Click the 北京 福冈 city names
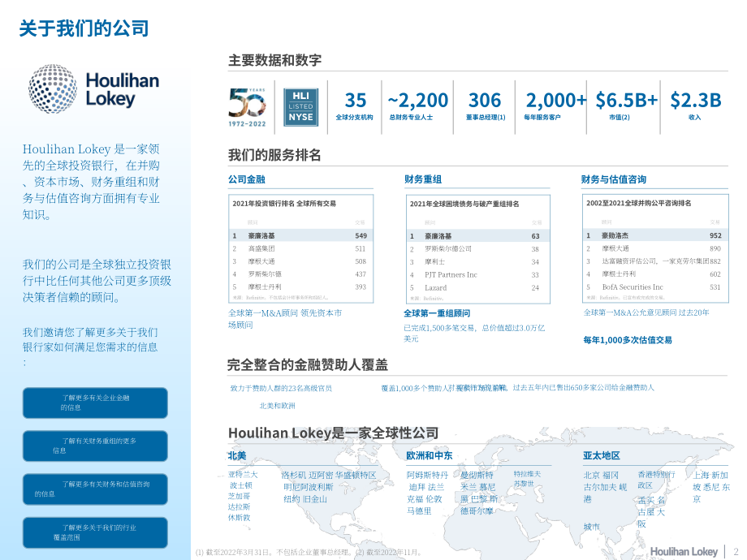Screen dimensions: 747x560 pyautogui.click(x=601, y=476)
